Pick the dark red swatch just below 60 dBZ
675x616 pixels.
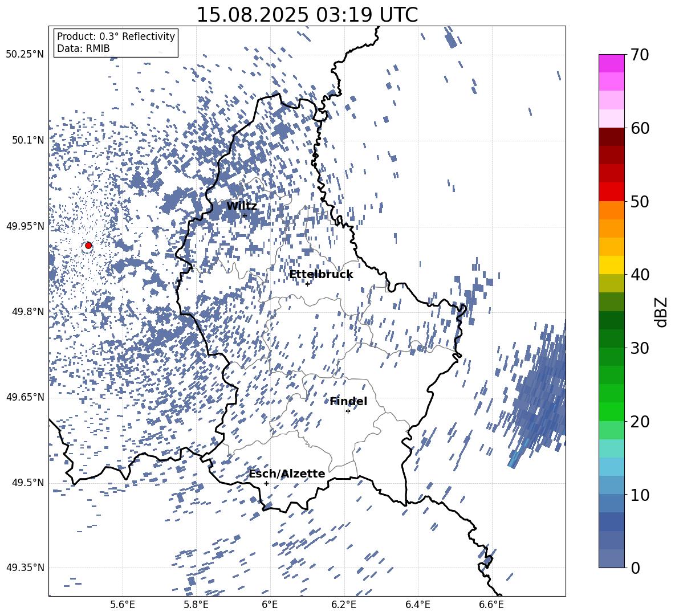(611, 137)
